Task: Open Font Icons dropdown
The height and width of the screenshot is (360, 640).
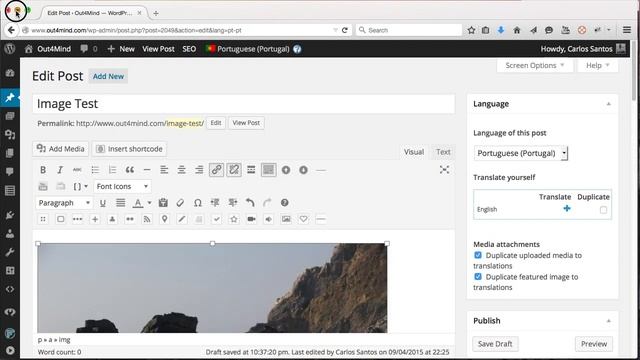Action: pyautogui.click(x=122, y=187)
